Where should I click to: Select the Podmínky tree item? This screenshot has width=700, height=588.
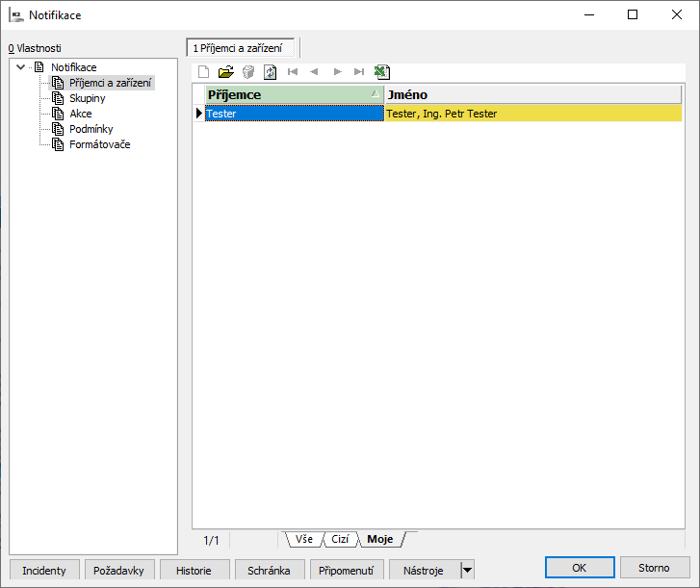click(91, 129)
